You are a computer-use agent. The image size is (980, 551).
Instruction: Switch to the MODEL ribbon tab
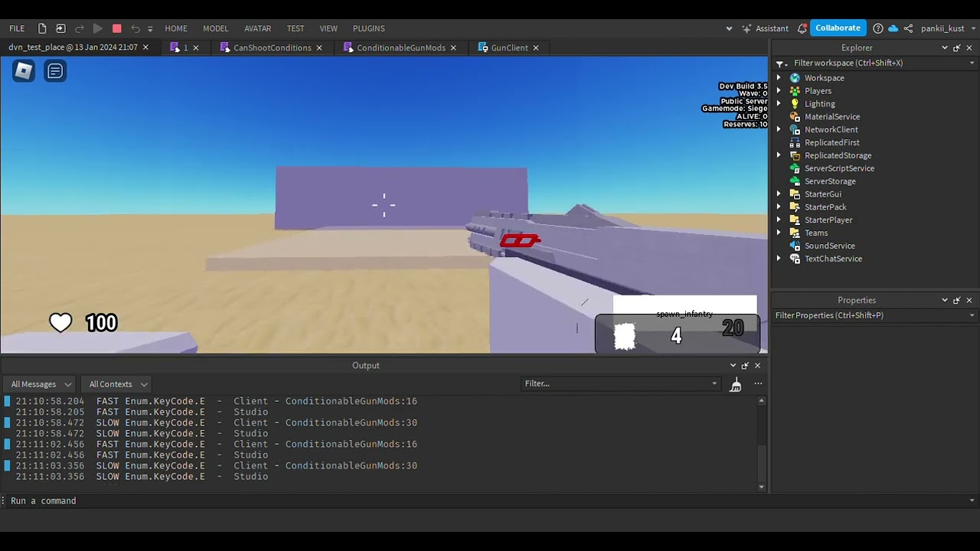coord(216,28)
